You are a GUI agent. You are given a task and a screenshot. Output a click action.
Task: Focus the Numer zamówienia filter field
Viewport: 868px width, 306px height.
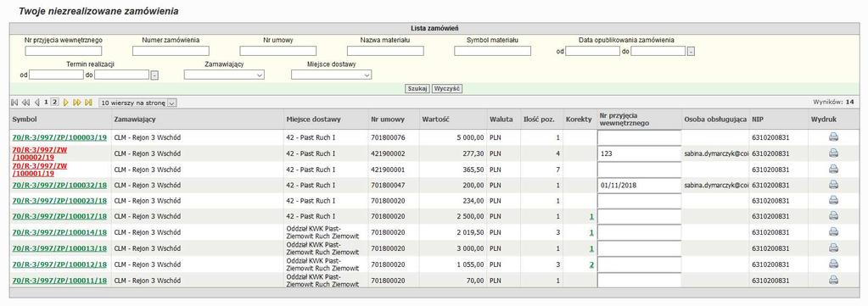171,51
